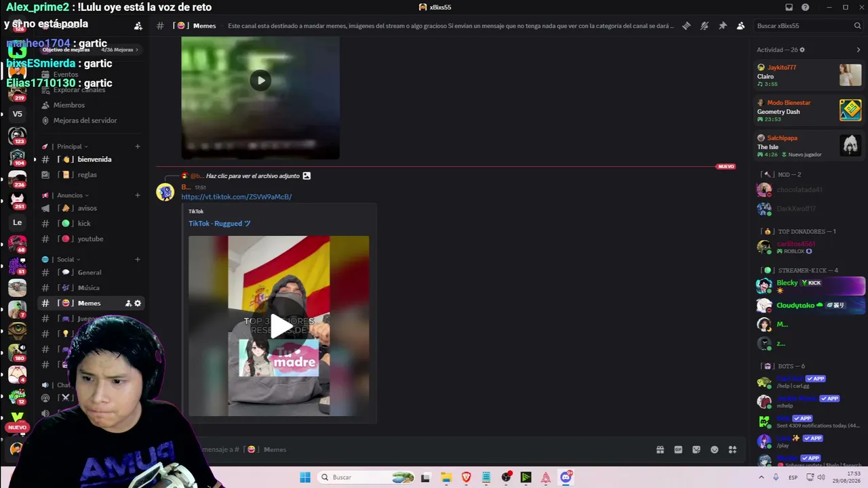
Task: Expand the Actividad panel chevron arrow
Action: (x=859, y=49)
